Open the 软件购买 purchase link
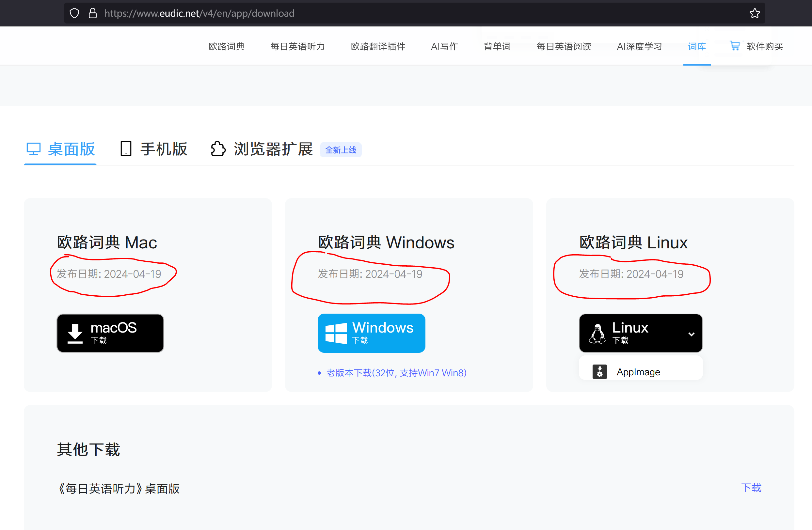Viewport: 812px width, 530px height. [765, 46]
